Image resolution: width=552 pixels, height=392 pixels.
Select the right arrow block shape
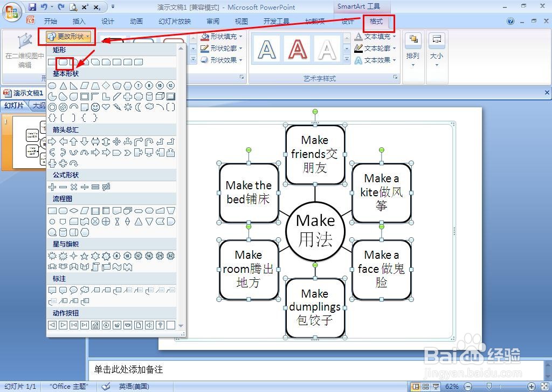pos(52,142)
